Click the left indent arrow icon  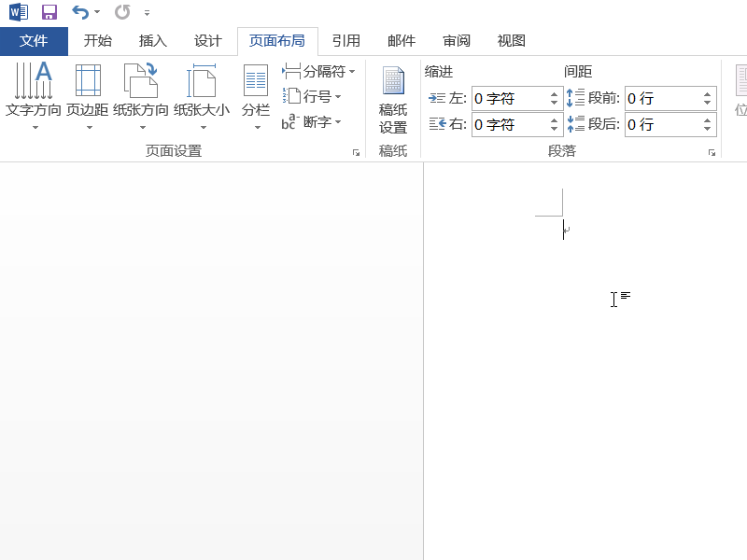coord(437,98)
